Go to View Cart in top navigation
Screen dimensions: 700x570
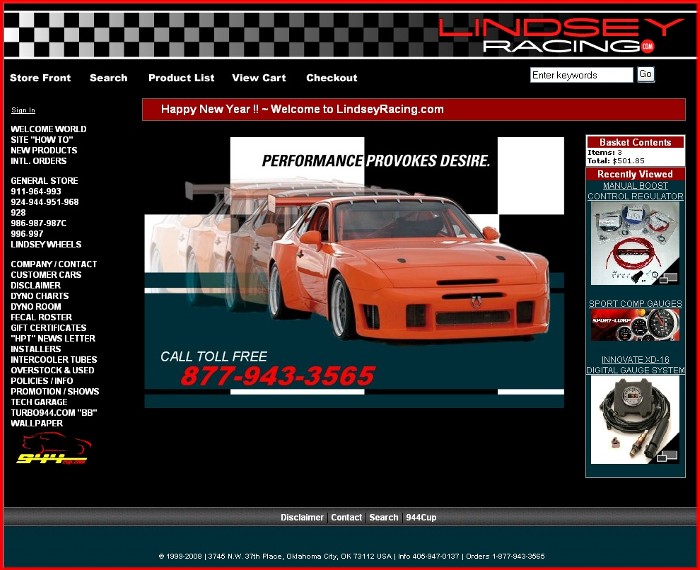[x=259, y=78]
